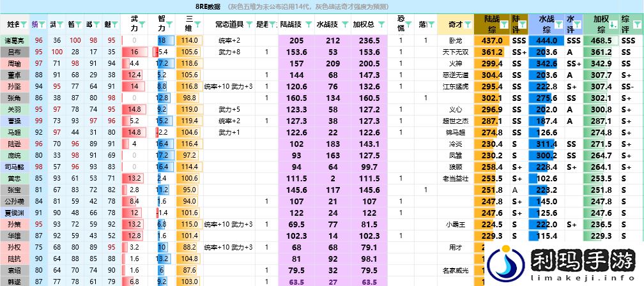Select the 超世之杰 talent cell
The image size is (644, 286).
point(456,121)
